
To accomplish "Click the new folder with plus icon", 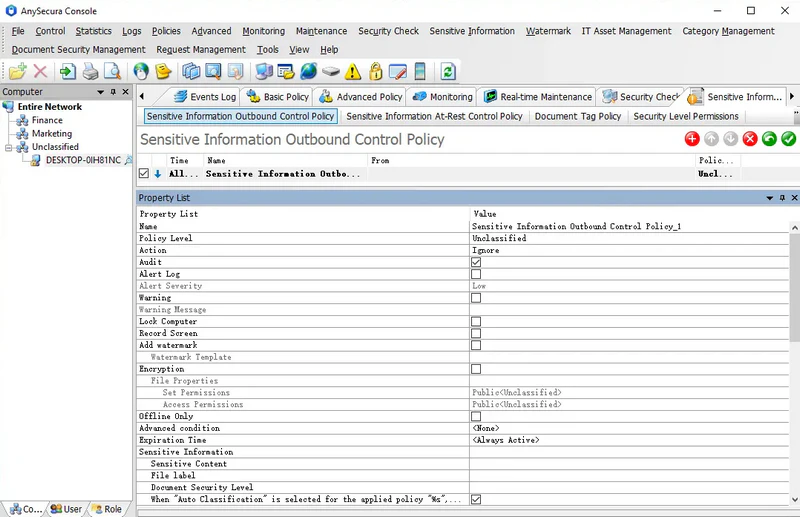I will pos(17,71).
